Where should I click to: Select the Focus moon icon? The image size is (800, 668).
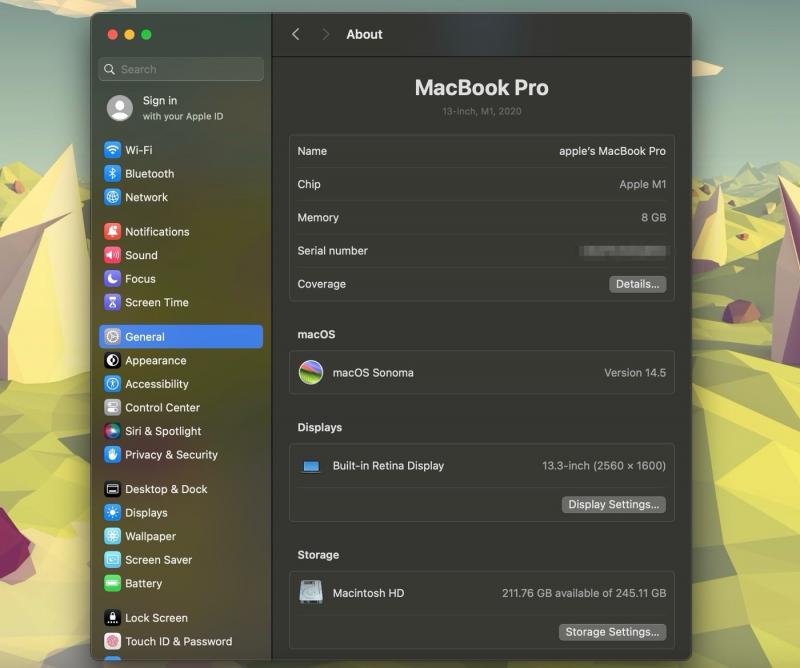pyautogui.click(x=112, y=279)
